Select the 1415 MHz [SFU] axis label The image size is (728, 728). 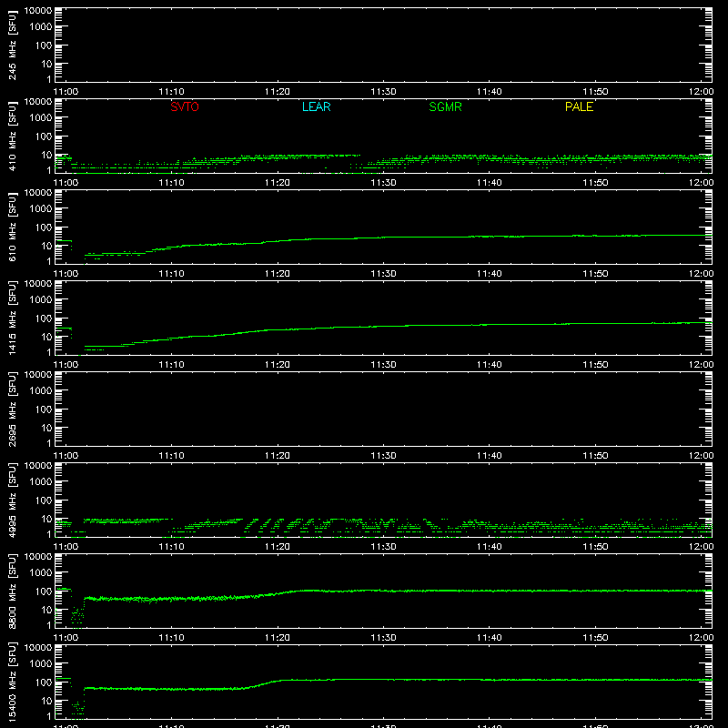(x=13, y=318)
